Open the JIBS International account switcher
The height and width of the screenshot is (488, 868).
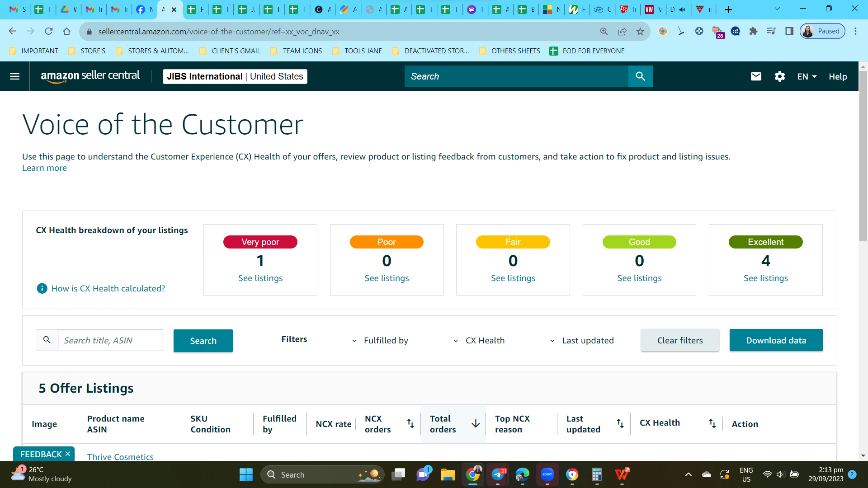point(235,76)
